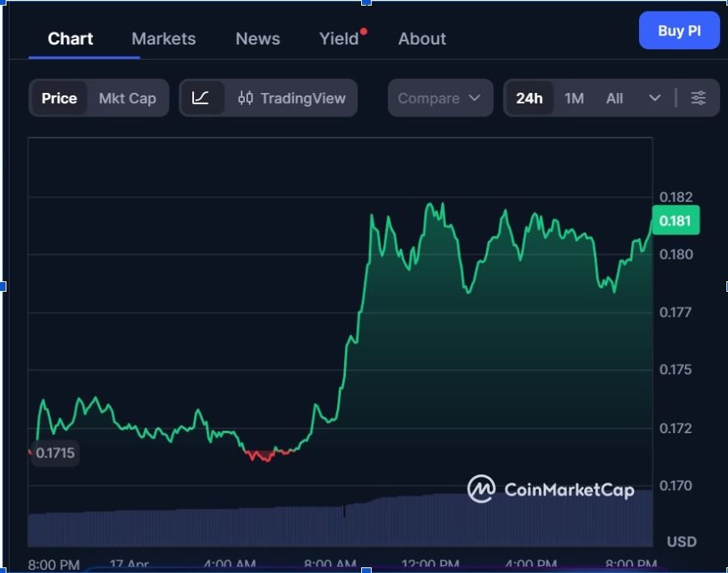Viewport: 728px width, 573px height.
Task: Switch to Mkt Cap view
Action: pos(128,98)
